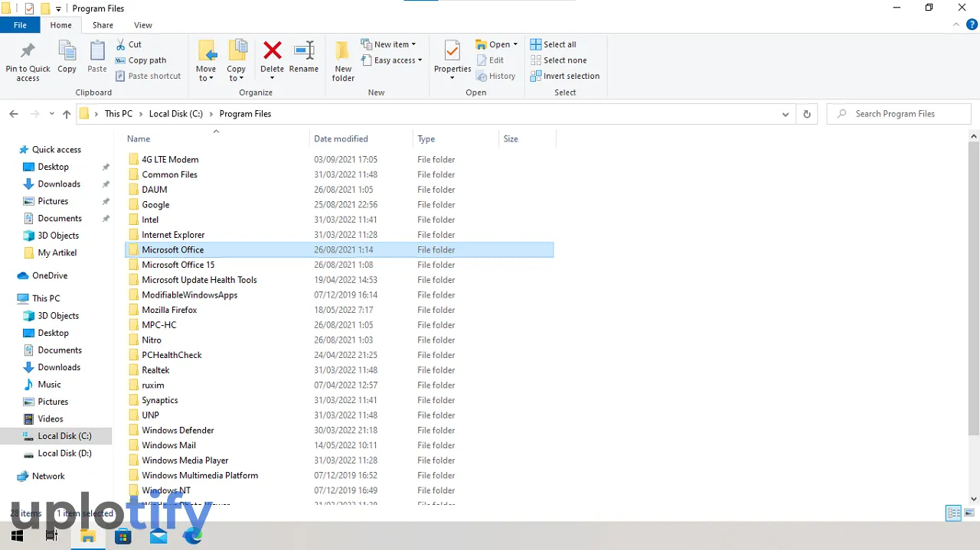Click History in Open group

(x=495, y=76)
